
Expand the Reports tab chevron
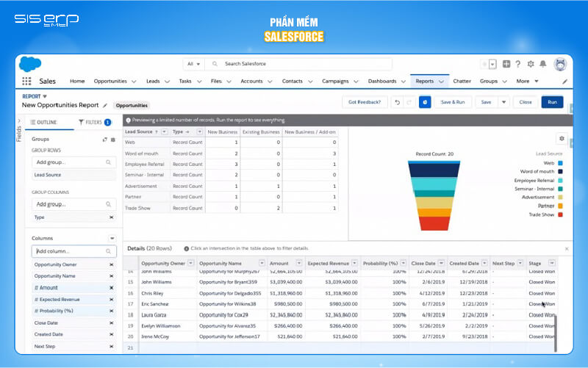[x=442, y=82]
